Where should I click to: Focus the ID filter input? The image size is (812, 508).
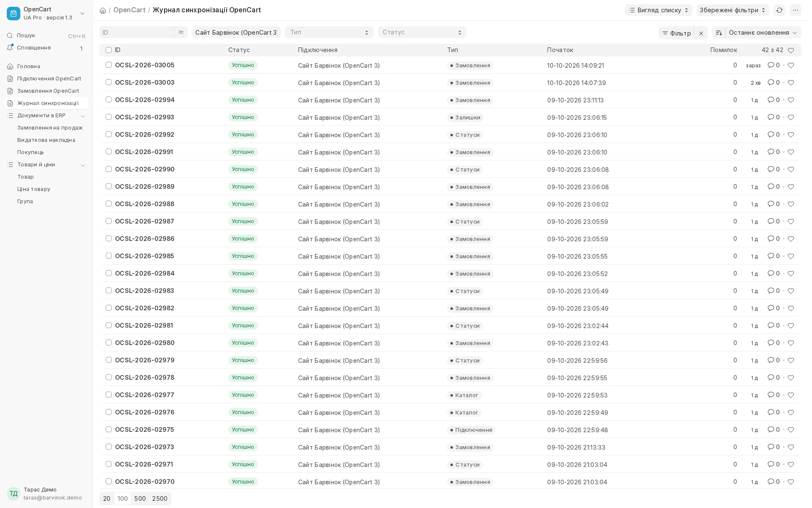click(x=137, y=32)
